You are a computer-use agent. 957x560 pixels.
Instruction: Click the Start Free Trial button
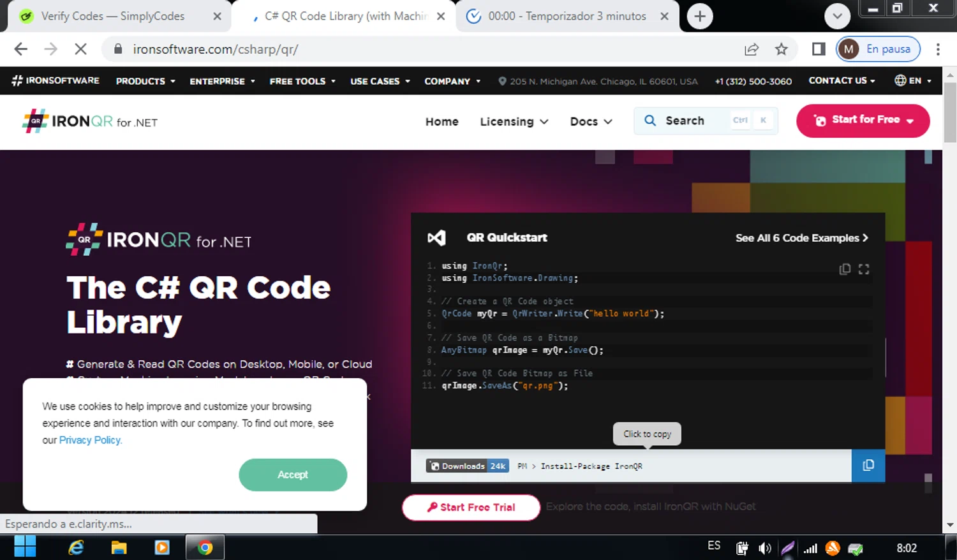[471, 507]
